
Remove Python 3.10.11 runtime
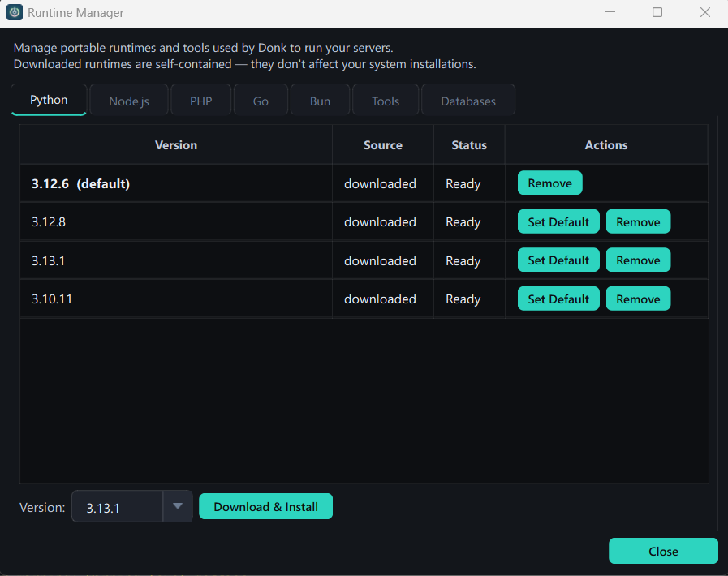click(638, 299)
